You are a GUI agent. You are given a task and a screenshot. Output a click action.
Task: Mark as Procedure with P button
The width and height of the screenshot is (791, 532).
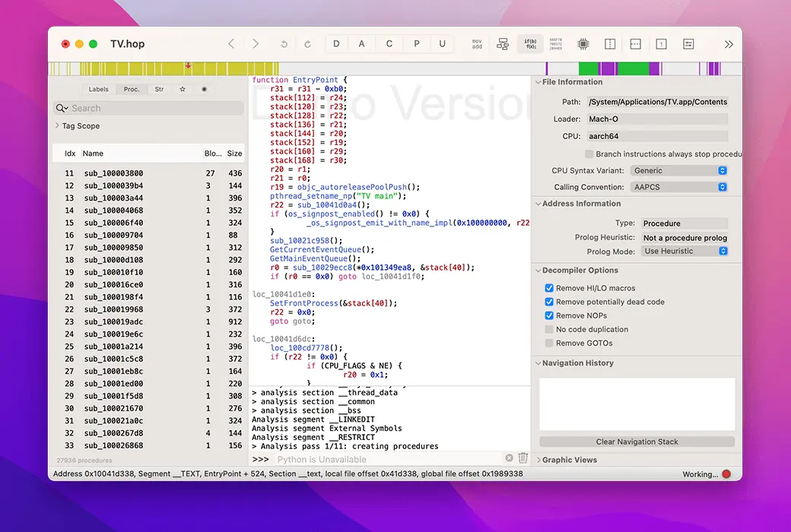[417, 44]
